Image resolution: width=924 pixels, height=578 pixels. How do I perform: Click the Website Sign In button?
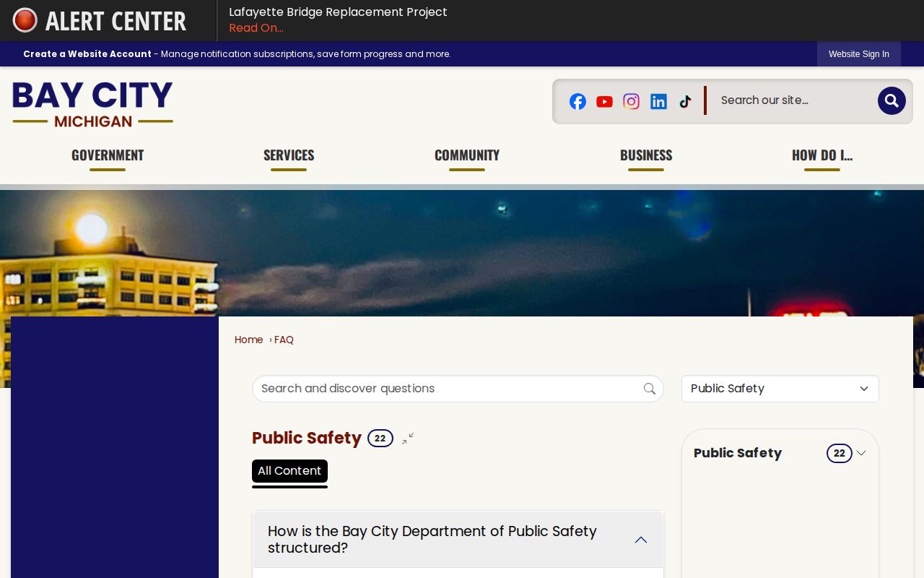point(859,54)
